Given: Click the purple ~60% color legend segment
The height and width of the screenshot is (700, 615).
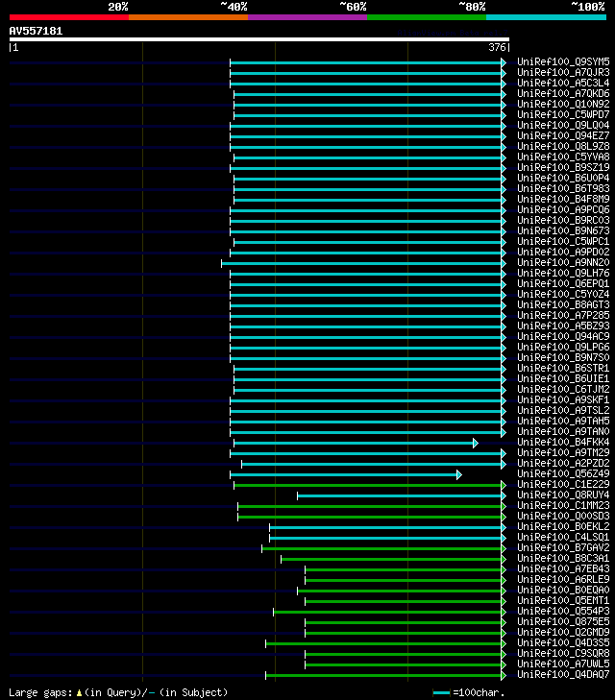Looking at the screenshot, I should point(307,17).
